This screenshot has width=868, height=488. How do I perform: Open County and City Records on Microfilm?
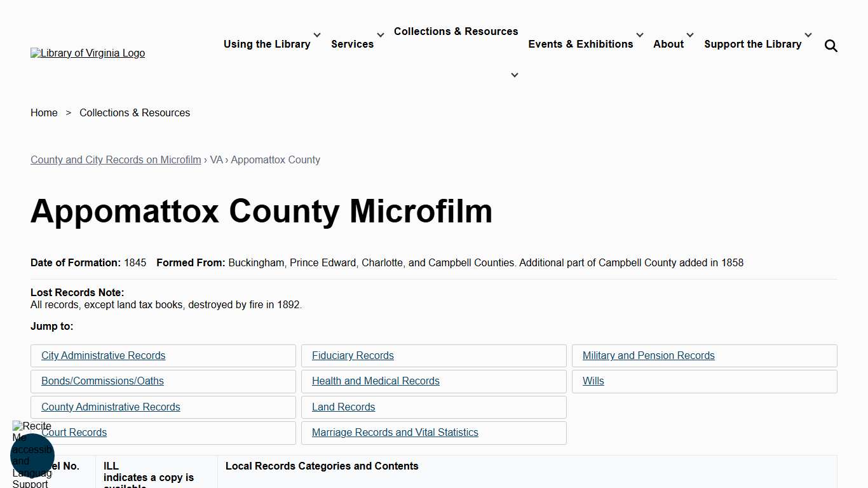tap(115, 159)
